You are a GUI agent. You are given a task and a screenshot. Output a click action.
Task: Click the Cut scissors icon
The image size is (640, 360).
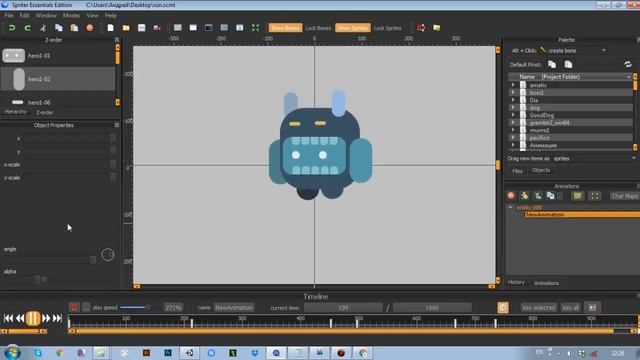click(43, 28)
